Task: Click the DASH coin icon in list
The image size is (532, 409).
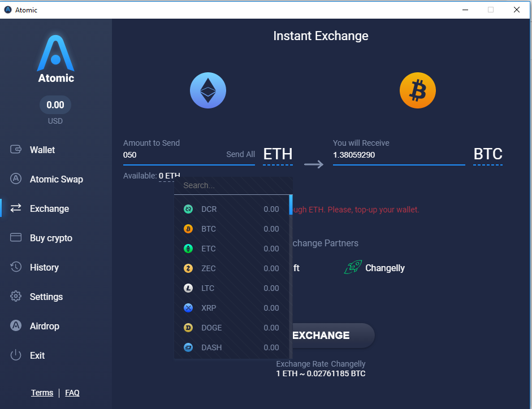Action: point(188,347)
